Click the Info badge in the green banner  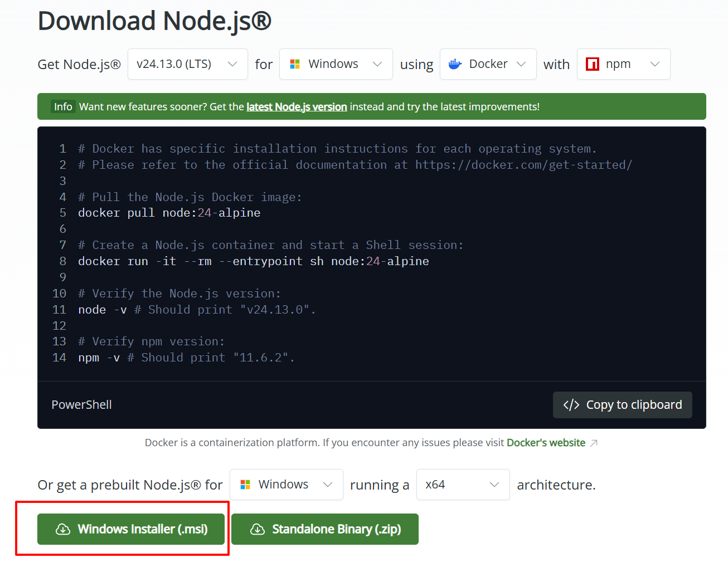click(63, 106)
